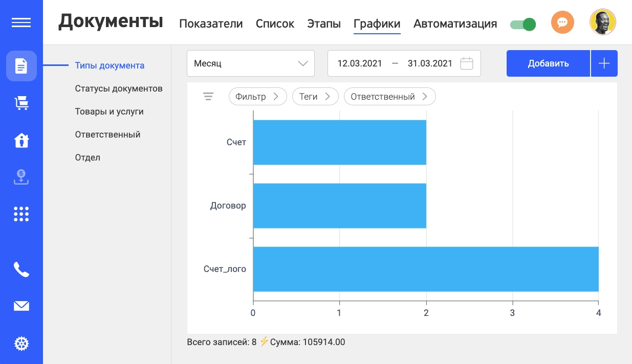Switch to the Показатели tab
Viewport: 632px width, 364px height.
211,24
